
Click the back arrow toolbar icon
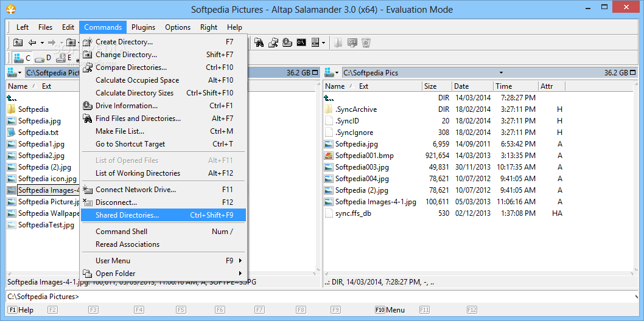click(32, 42)
